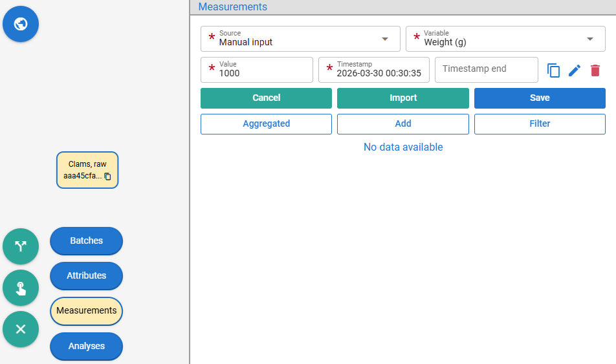This screenshot has width=616, height=364.
Task: Cancel the measurement entry
Action: [266, 98]
